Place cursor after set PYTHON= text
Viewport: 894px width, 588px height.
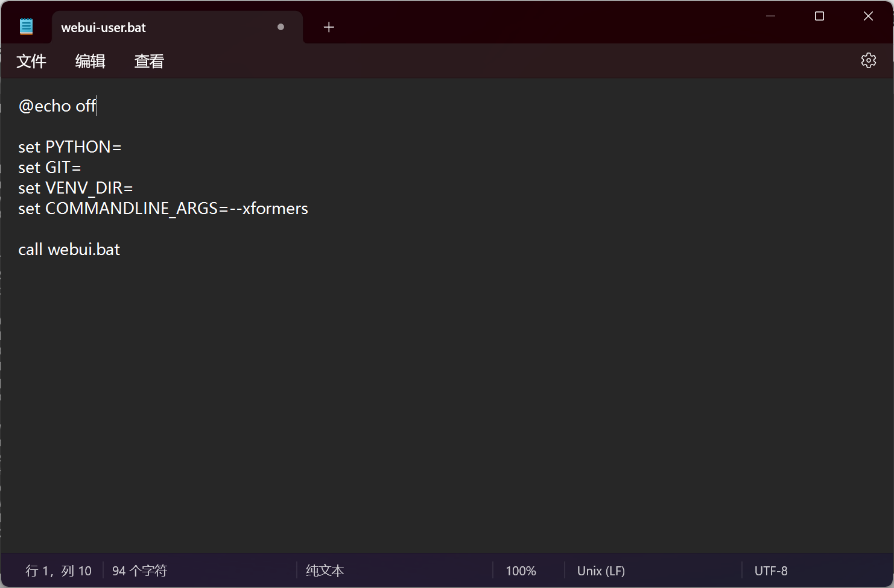(x=122, y=147)
